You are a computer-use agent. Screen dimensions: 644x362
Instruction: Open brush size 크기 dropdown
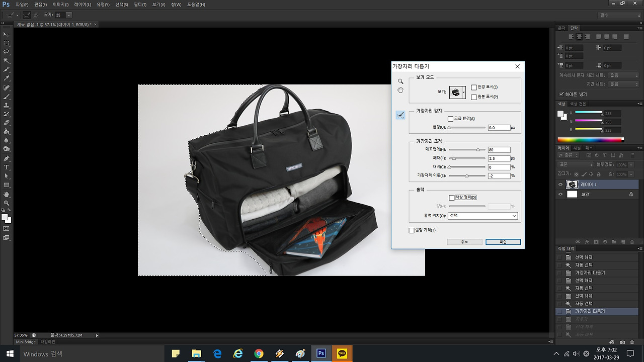point(69,15)
